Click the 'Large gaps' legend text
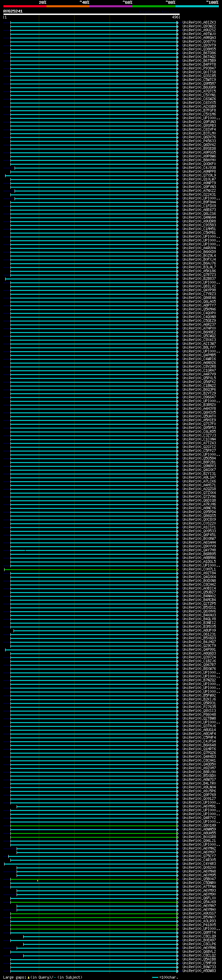222x980 pixels. (x=15, y=977)
